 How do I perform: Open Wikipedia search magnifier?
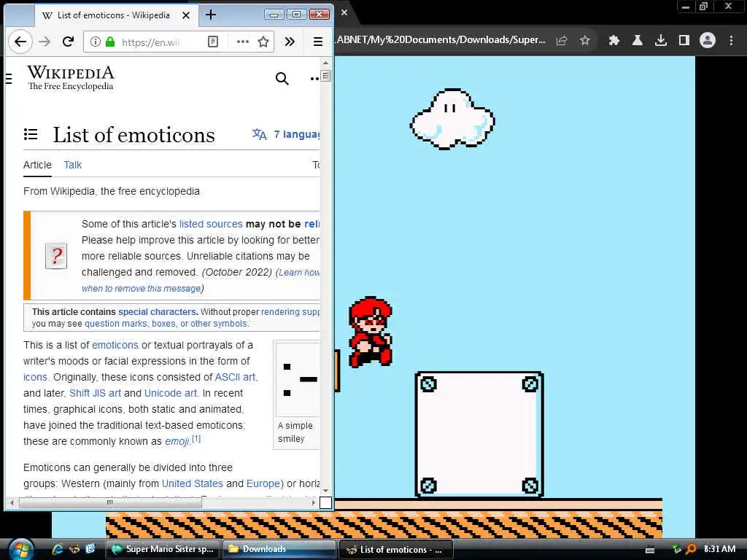point(282,79)
